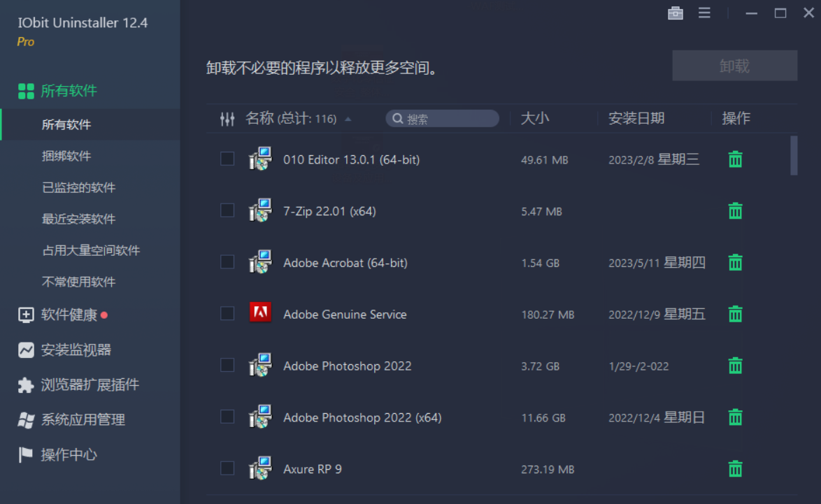Click trash icon for Adobe Genuine Service

point(735,314)
